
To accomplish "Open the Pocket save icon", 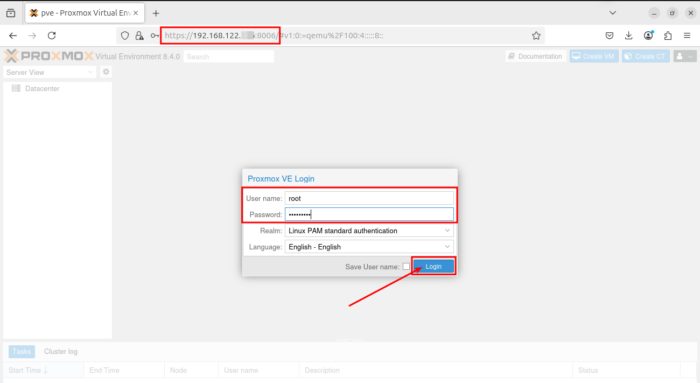I will [609, 36].
